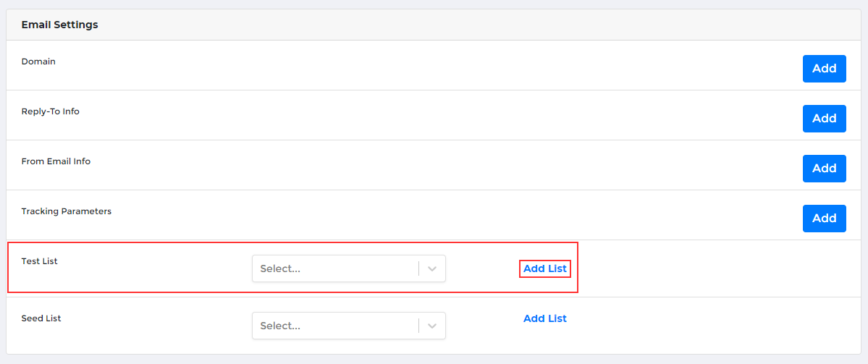Focus the Test List "Select..." placeholder text

280,268
